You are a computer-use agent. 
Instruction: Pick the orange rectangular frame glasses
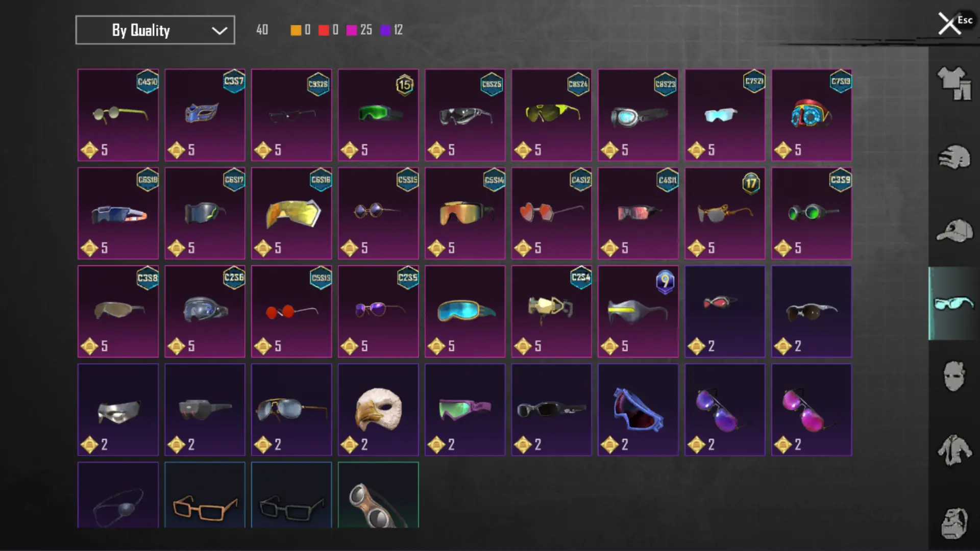coord(205,495)
